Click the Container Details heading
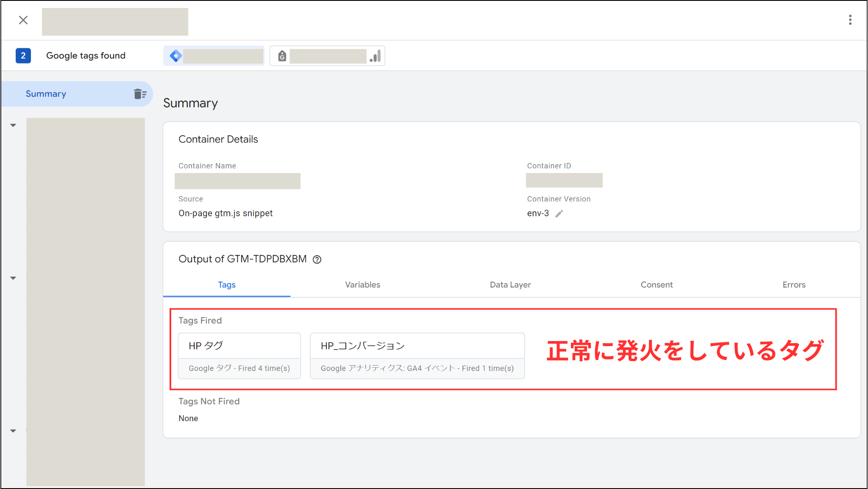Viewport: 868px width, 489px height. point(218,139)
